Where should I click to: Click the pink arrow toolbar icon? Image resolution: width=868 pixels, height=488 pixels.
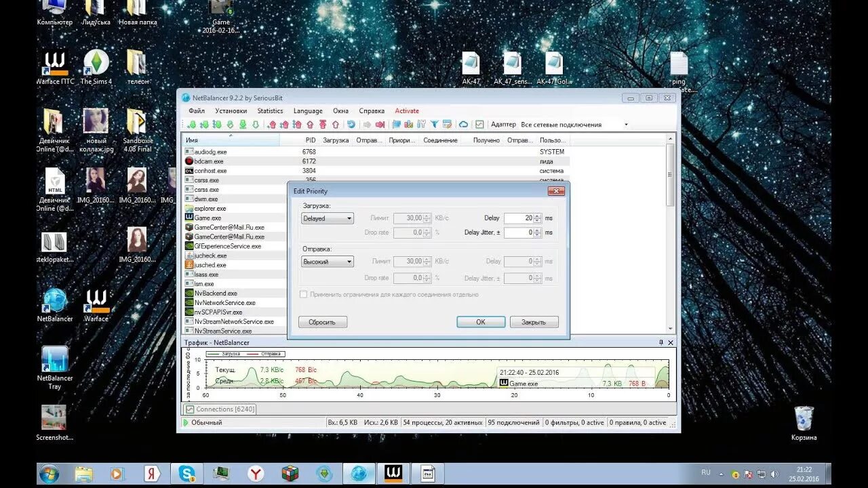(x=379, y=125)
